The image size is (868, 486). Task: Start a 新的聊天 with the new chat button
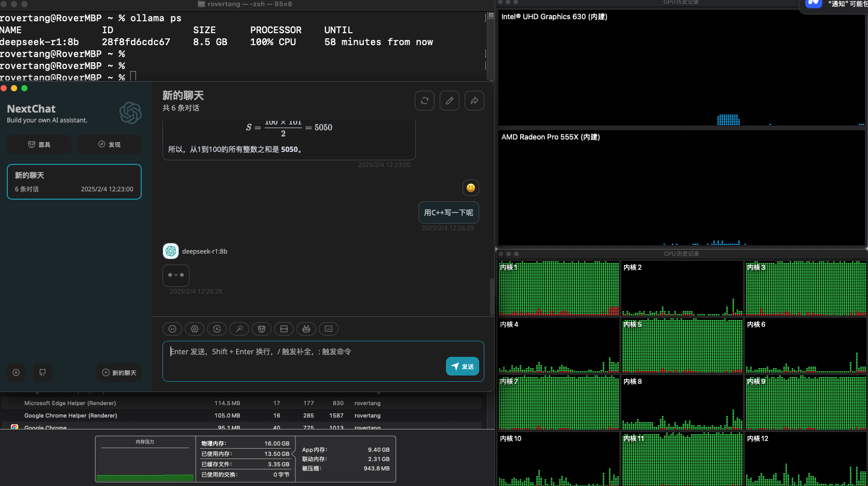click(119, 372)
